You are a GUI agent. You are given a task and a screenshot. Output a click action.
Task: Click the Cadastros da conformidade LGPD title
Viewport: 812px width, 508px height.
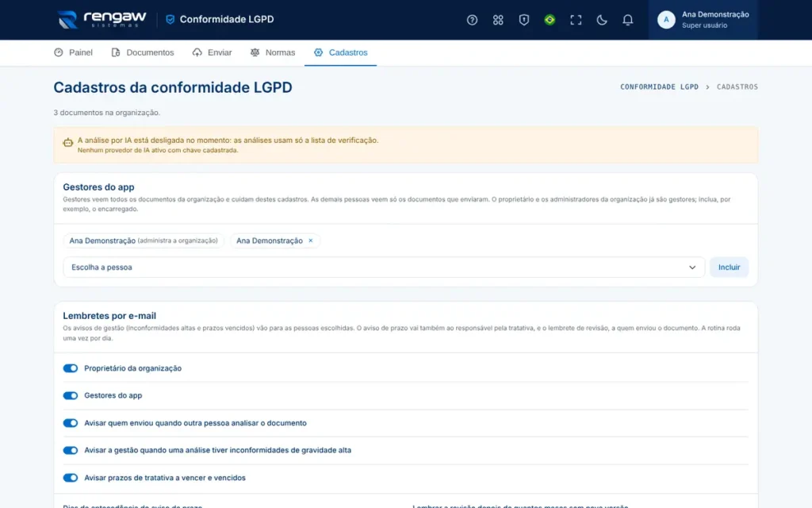(x=172, y=87)
